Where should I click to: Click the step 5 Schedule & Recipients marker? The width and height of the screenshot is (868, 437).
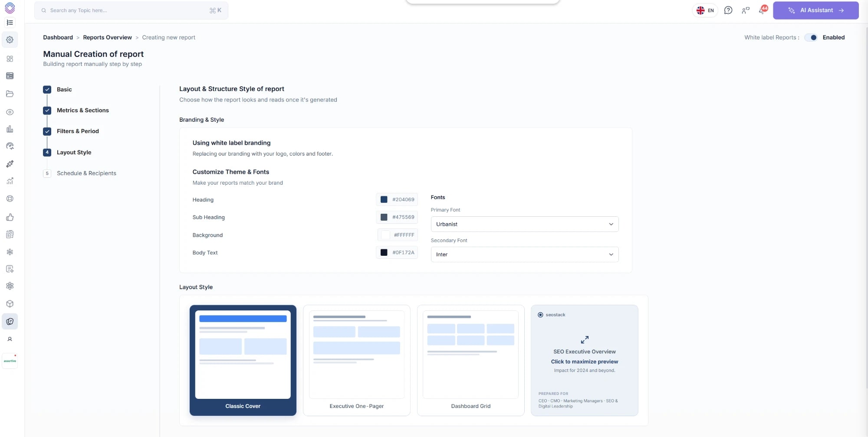pyautogui.click(x=47, y=173)
